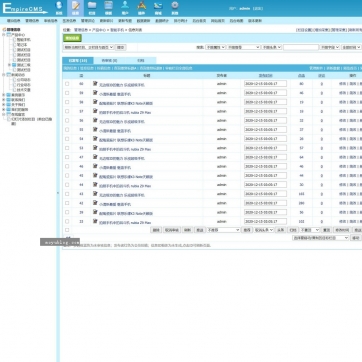Open the first search attribute dropdown

[x=216, y=47]
